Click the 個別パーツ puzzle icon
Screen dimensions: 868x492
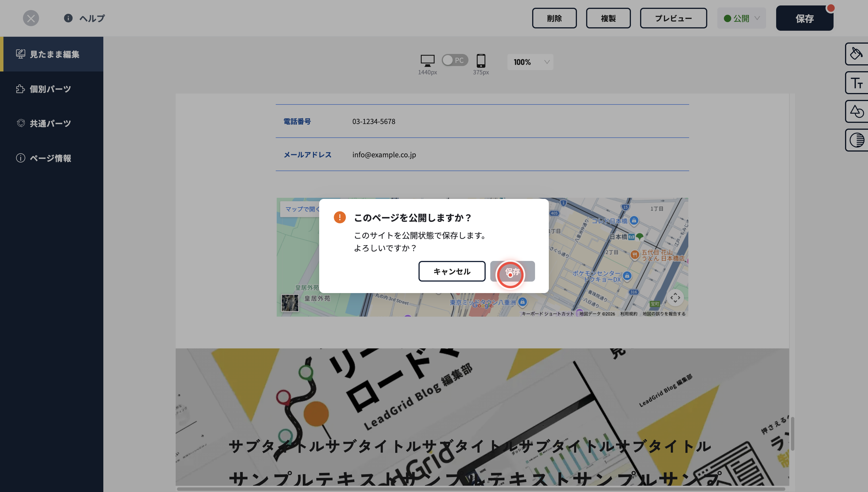[20, 89]
